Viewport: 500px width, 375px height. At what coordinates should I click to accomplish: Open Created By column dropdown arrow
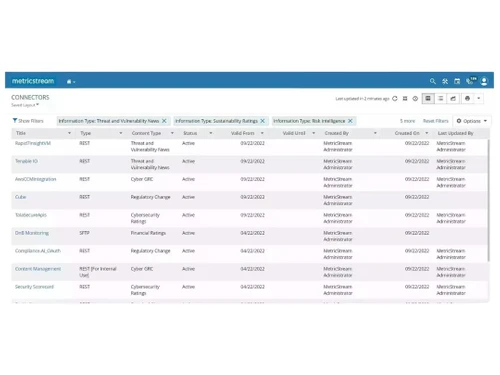(375, 133)
